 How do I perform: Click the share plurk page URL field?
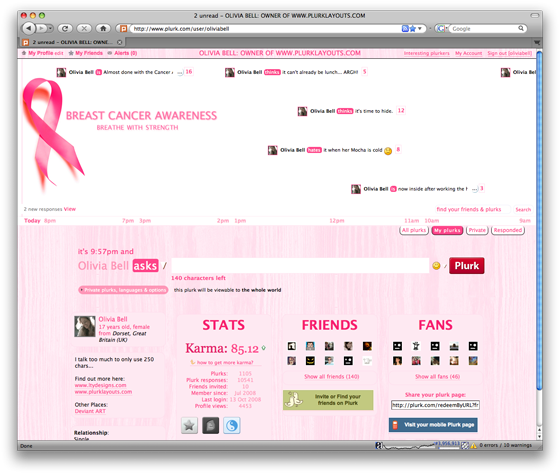(435, 405)
